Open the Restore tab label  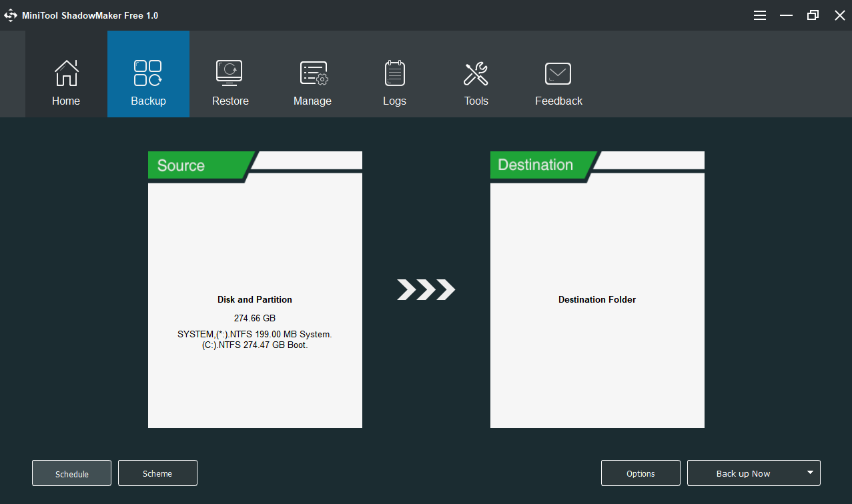coord(230,101)
